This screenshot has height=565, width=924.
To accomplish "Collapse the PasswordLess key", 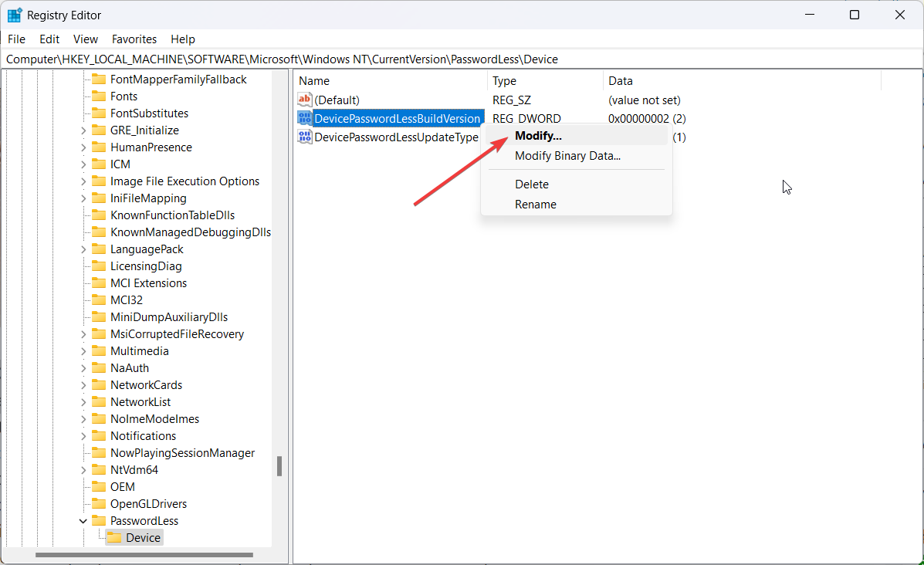I will (83, 521).
